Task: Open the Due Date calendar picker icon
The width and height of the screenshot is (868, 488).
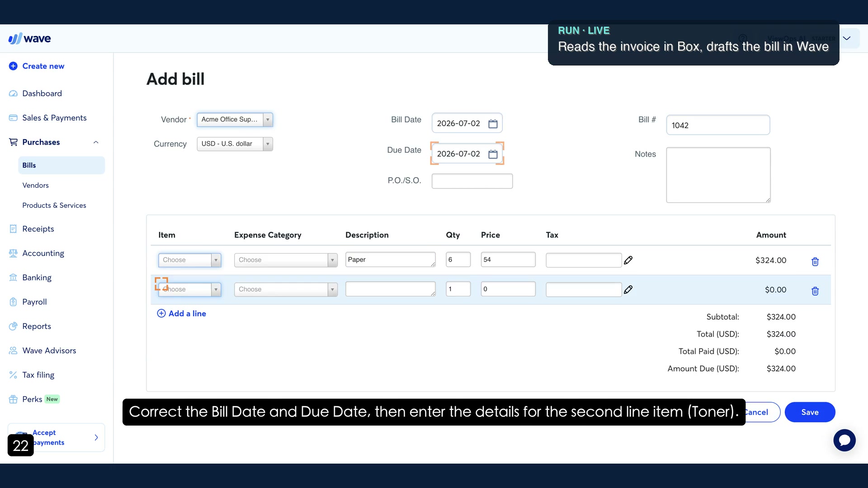Action: pyautogui.click(x=493, y=155)
